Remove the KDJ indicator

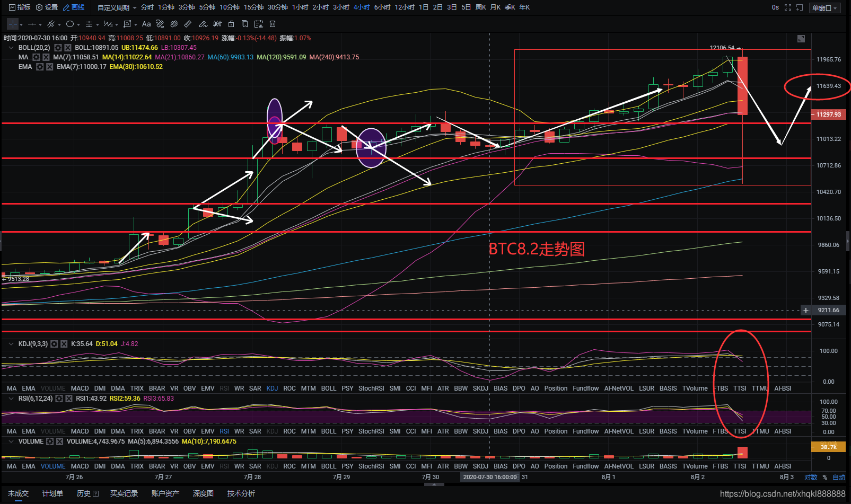click(64, 344)
